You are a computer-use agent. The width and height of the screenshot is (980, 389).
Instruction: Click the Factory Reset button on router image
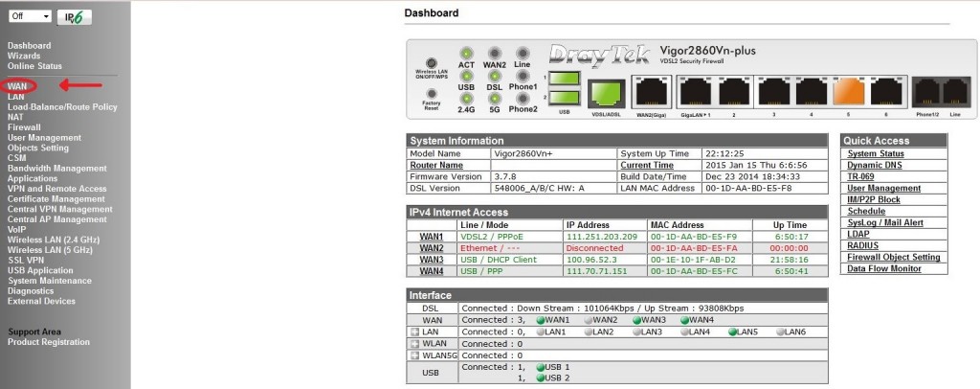tap(430, 96)
